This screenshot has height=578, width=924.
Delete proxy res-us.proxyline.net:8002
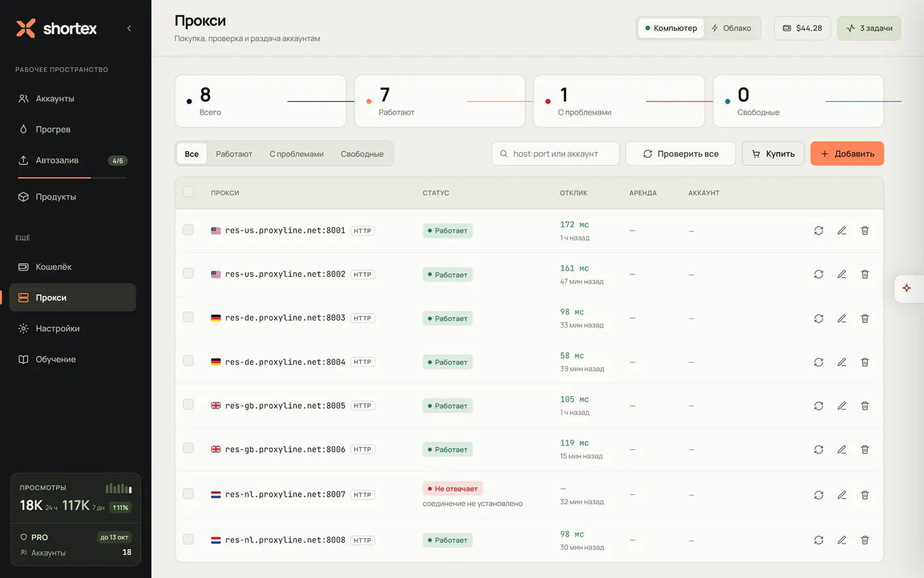pyautogui.click(x=865, y=274)
